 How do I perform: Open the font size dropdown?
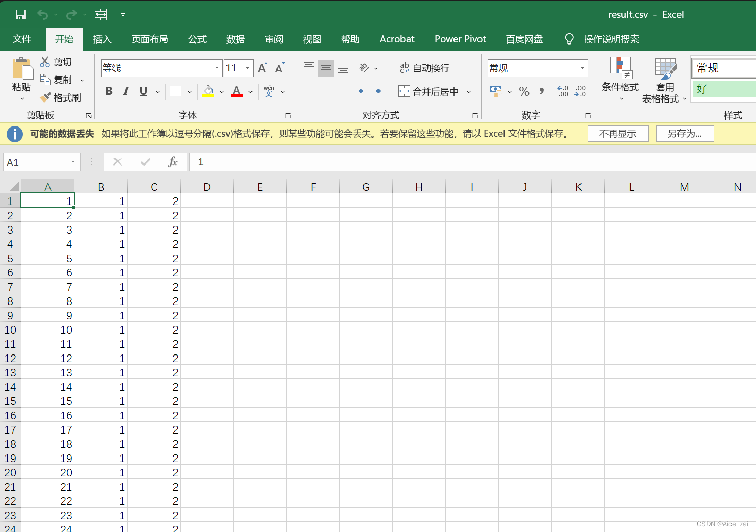248,68
